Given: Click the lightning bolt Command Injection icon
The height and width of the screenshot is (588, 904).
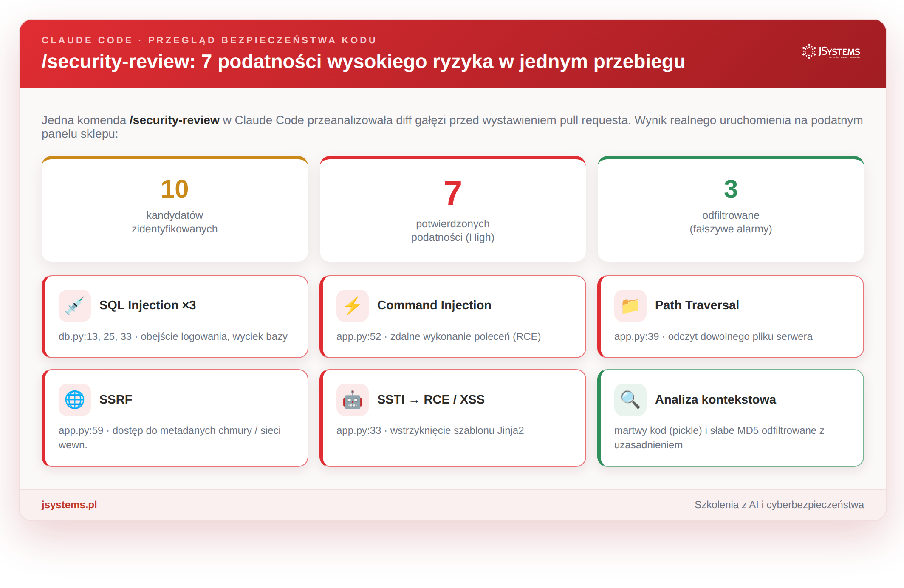Looking at the screenshot, I should [x=353, y=305].
